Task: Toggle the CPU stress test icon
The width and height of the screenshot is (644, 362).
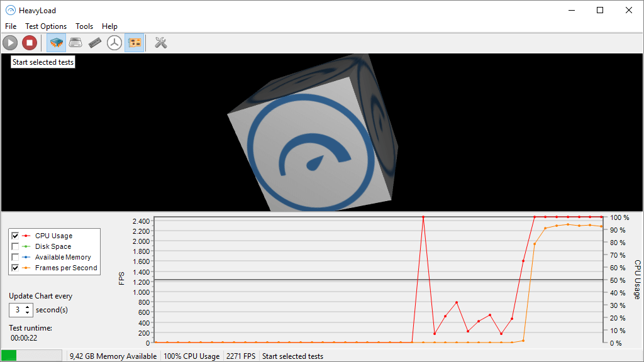Action: (x=57, y=43)
